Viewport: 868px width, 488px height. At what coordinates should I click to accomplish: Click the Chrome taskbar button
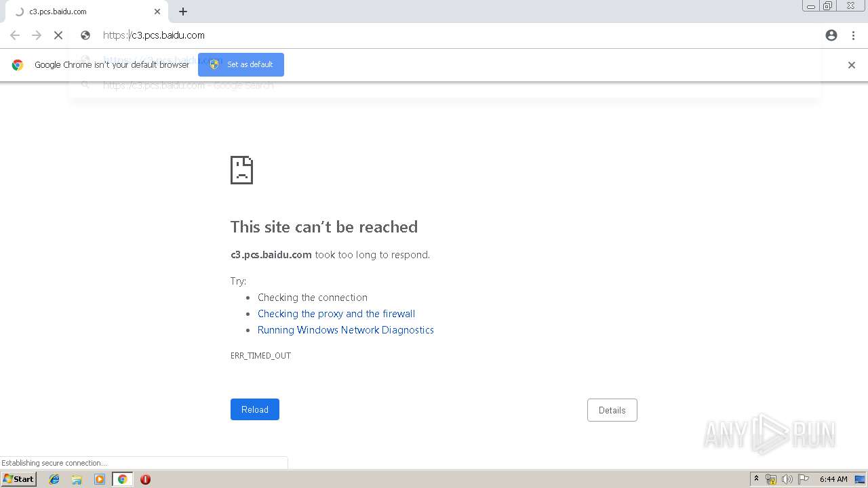click(122, 479)
